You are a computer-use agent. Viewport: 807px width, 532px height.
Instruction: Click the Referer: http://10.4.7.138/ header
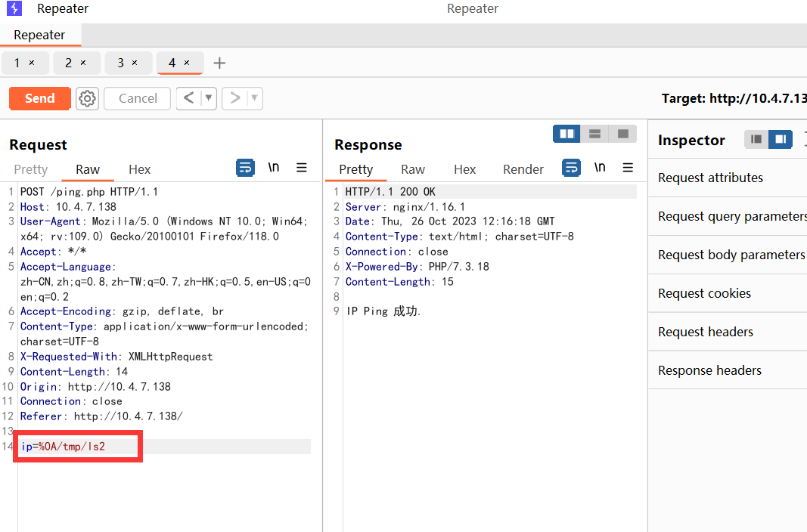point(101,416)
